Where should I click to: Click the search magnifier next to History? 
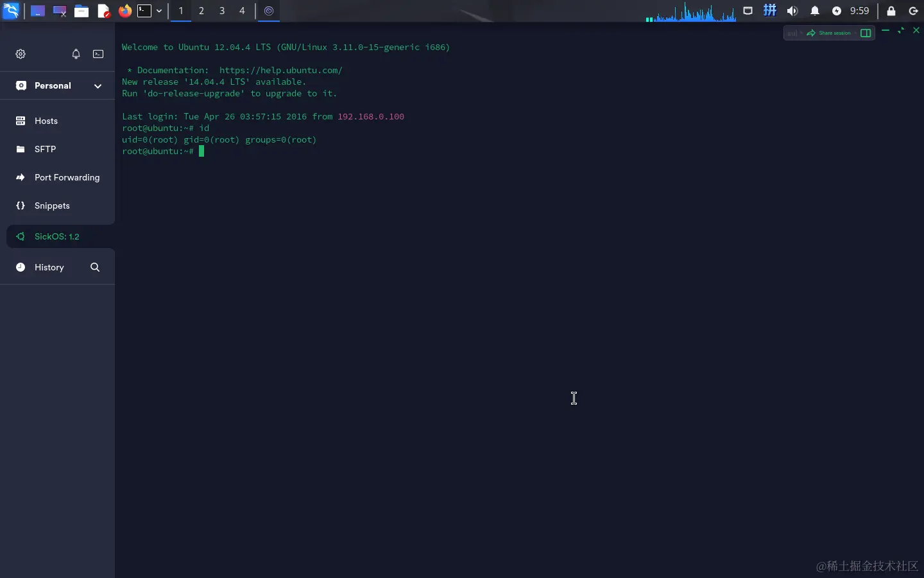[95, 267]
